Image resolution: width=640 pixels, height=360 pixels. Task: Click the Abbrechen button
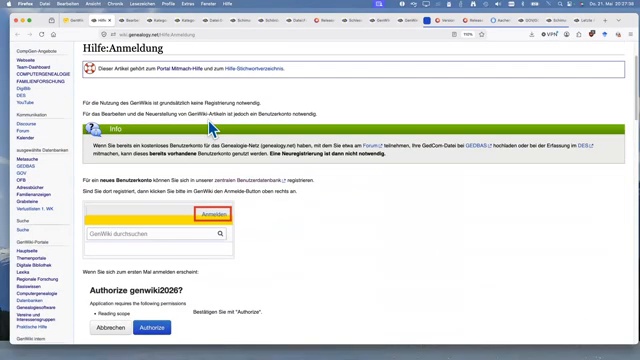click(111, 327)
